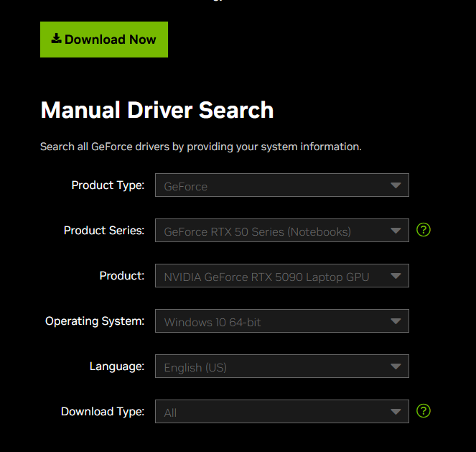The width and height of the screenshot is (476, 452).
Task: Click the help icon beside Product Series
Action: tap(424, 230)
